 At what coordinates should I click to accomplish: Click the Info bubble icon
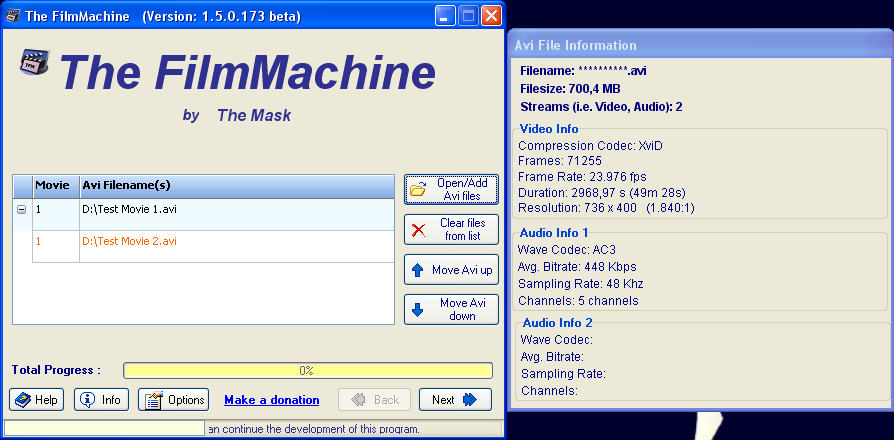tap(88, 400)
